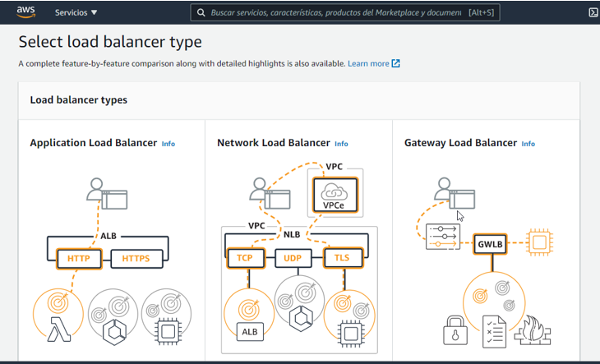Click the Gateway Load Balancer heading
The image size is (600, 364).
click(461, 143)
